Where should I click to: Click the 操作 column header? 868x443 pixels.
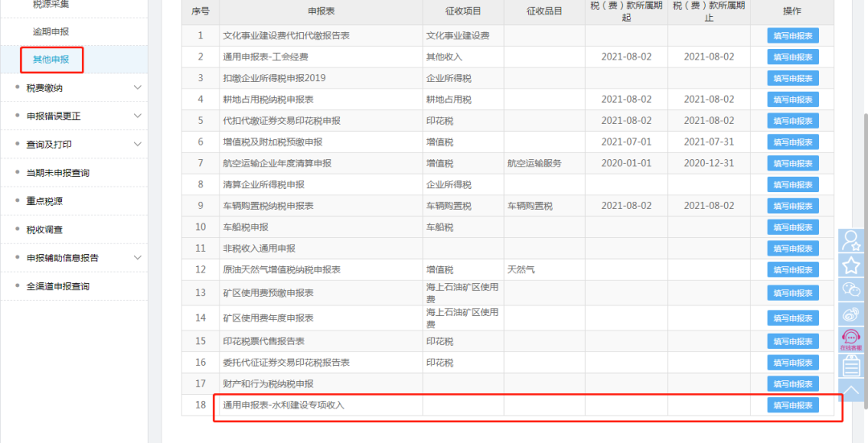pos(792,11)
